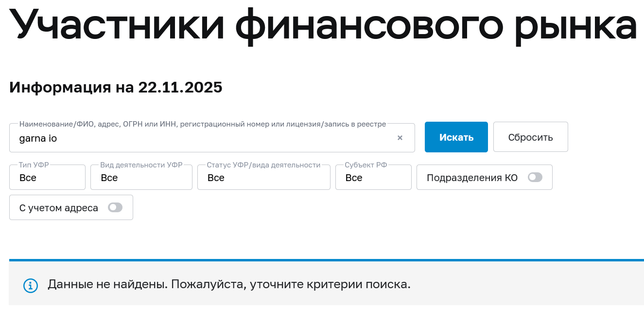Enable the Подразделения КО switch
The width and height of the screenshot is (644, 313).
click(535, 177)
